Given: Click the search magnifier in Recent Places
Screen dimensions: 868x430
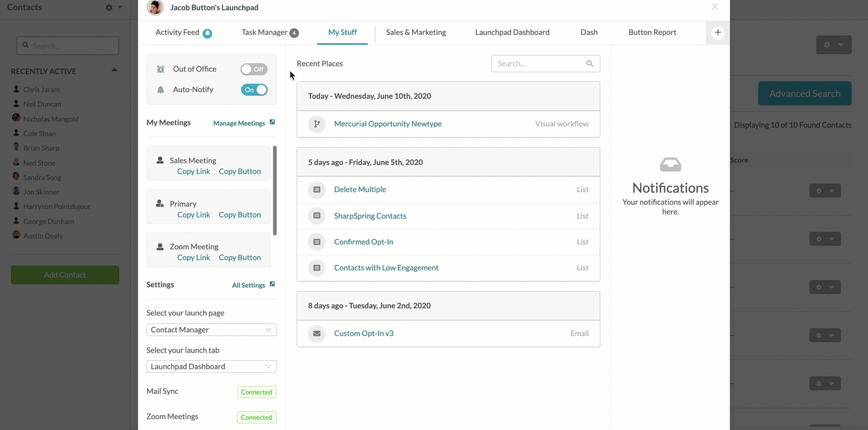Looking at the screenshot, I should (590, 64).
